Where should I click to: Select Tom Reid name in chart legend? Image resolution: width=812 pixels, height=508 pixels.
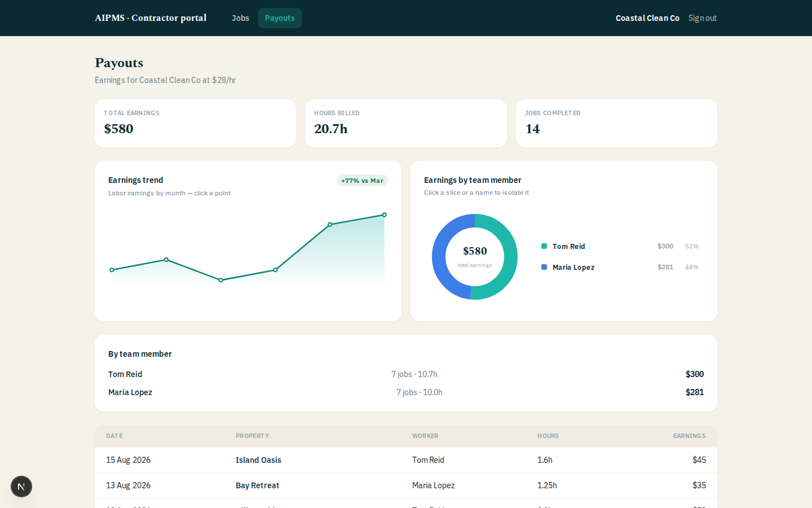(569, 246)
